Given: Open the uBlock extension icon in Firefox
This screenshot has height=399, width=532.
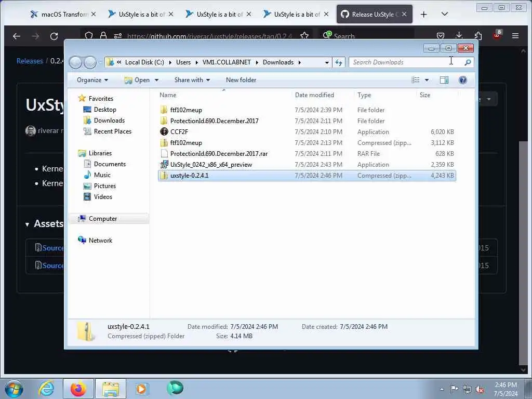Looking at the screenshot, I should 497,35.
